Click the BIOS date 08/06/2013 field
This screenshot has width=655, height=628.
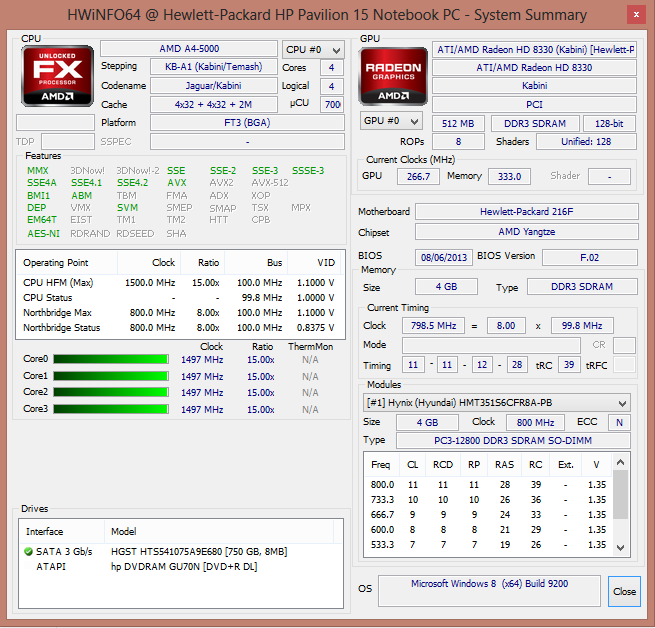coord(444,257)
